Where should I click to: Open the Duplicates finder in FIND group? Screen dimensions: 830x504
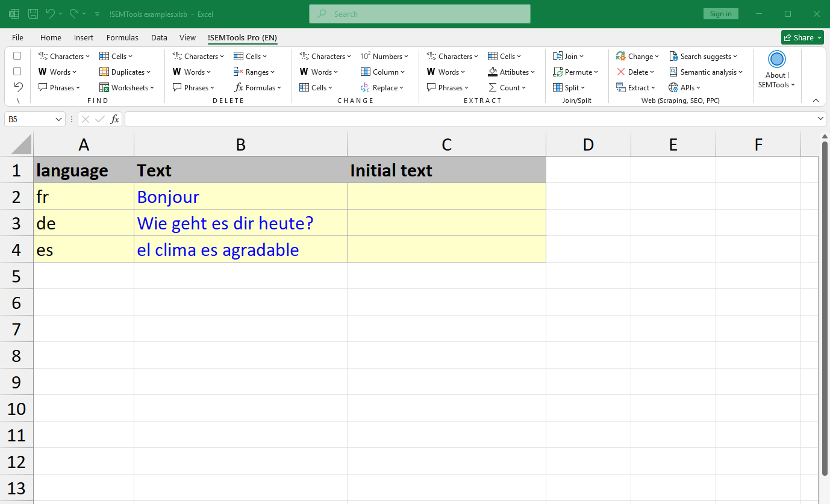[125, 72]
